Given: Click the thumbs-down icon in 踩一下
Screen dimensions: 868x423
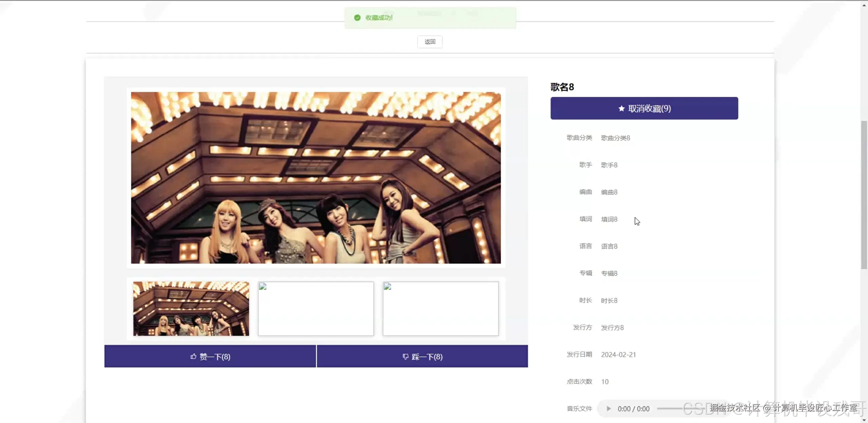Looking at the screenshot, I should (405, 356).
